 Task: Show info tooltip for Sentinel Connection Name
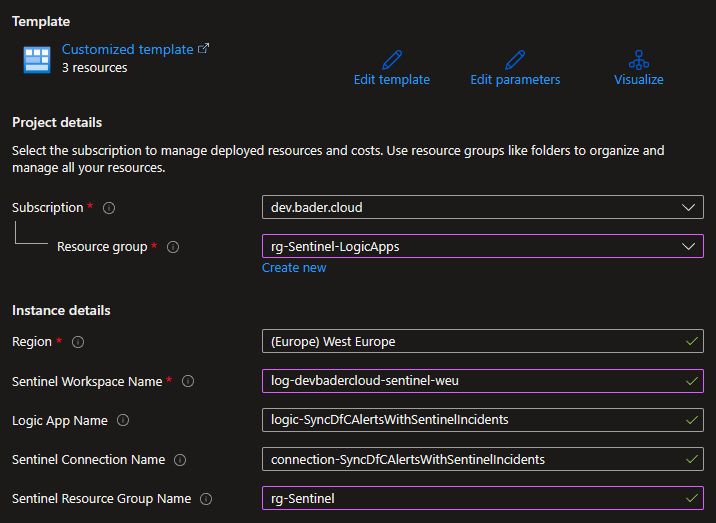click(x=180, y=460)
